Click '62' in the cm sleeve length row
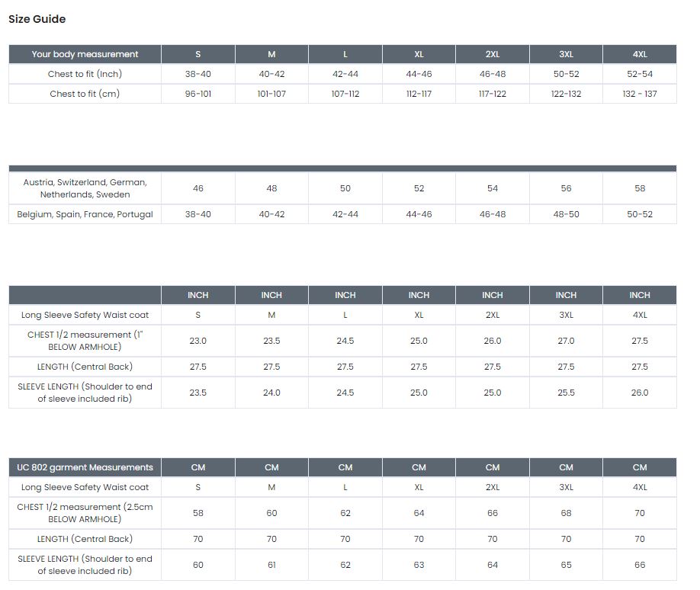Screen dimensions: 700x590 [x=345, y=565]
